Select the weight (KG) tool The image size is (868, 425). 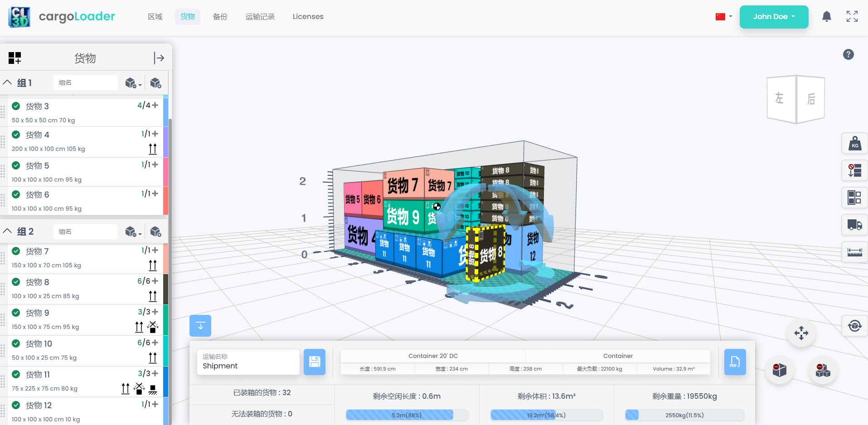click(854, 143)
